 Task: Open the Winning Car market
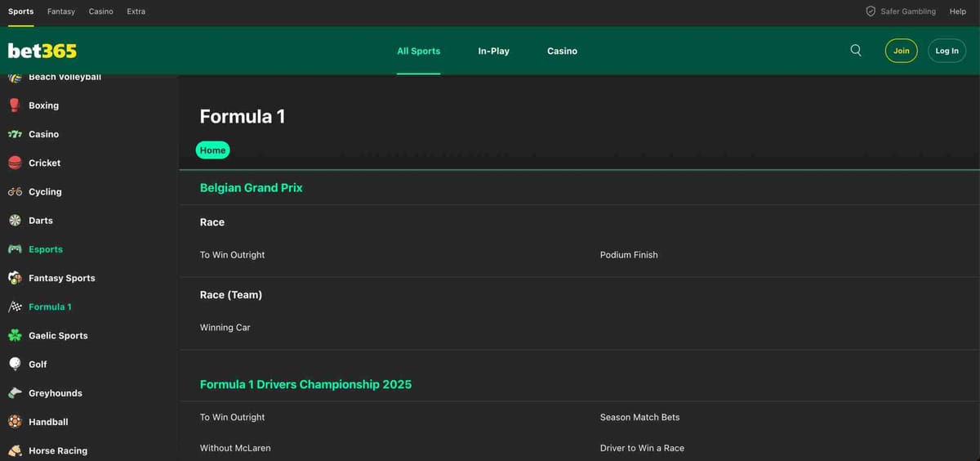click(225, 328)
